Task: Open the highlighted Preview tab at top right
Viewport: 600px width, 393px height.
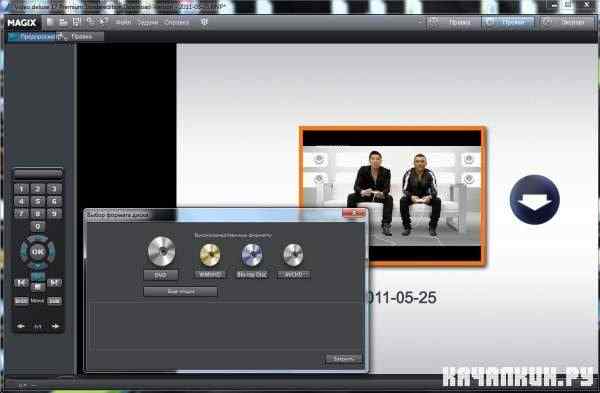Action: pos(508,23)
